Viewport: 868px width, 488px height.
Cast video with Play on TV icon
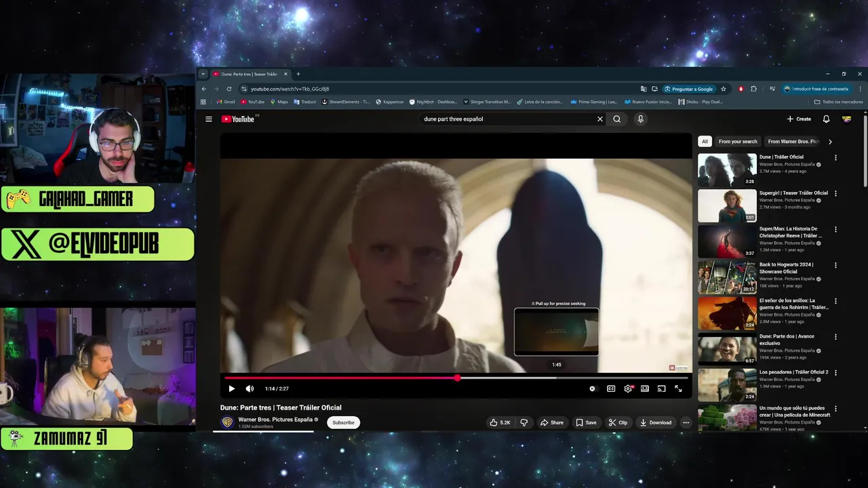(x=661, y=389)
